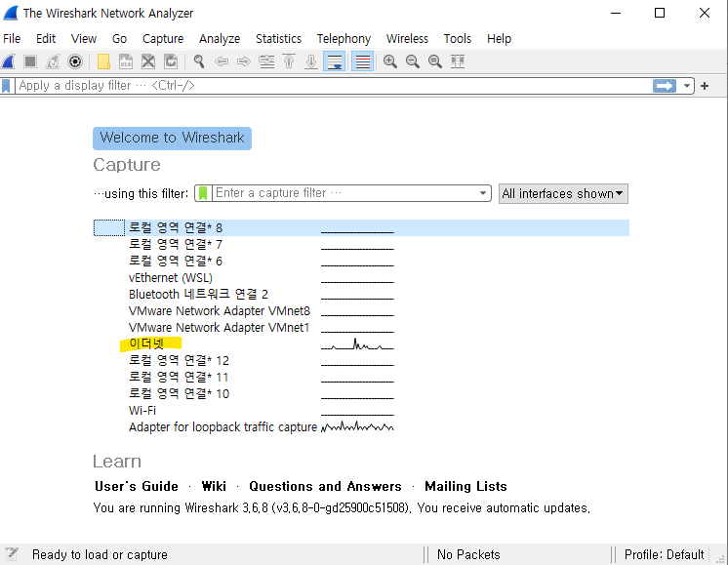Click restart current capture icon
The height and width of the screenshot is (565, 728).
click(53, 61)
